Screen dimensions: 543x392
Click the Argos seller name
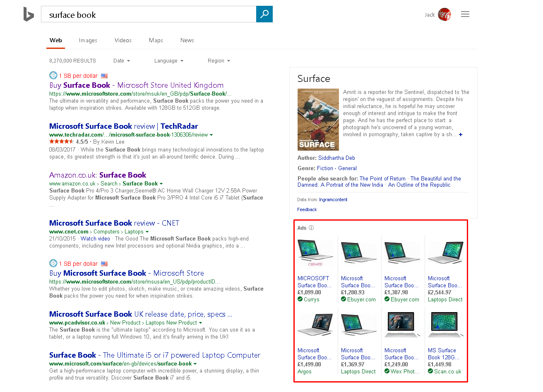click(305, 372)
